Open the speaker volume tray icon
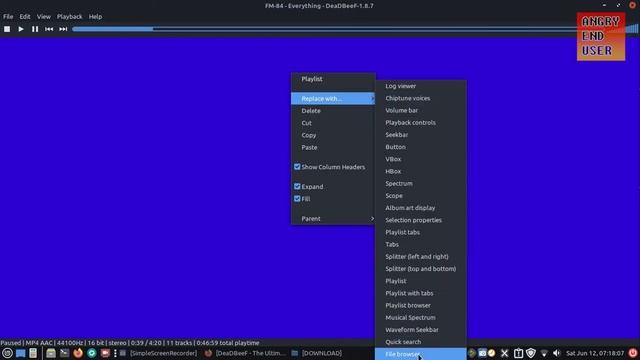 pos(556,353)
